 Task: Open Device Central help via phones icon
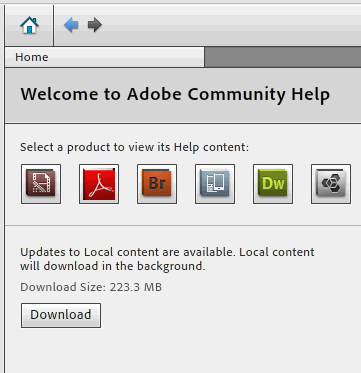(215, 184)
